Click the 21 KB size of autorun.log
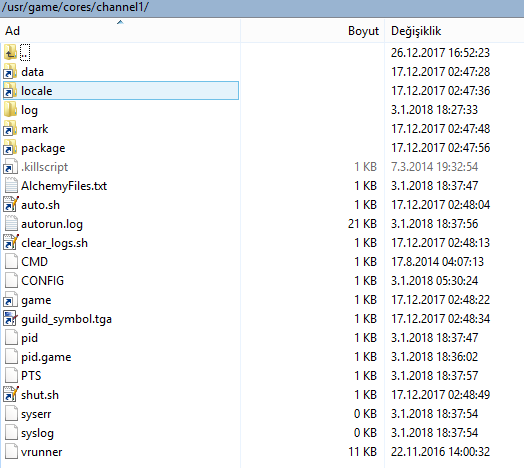Viewport: 524px width, 468px height. tap(362, 224)
